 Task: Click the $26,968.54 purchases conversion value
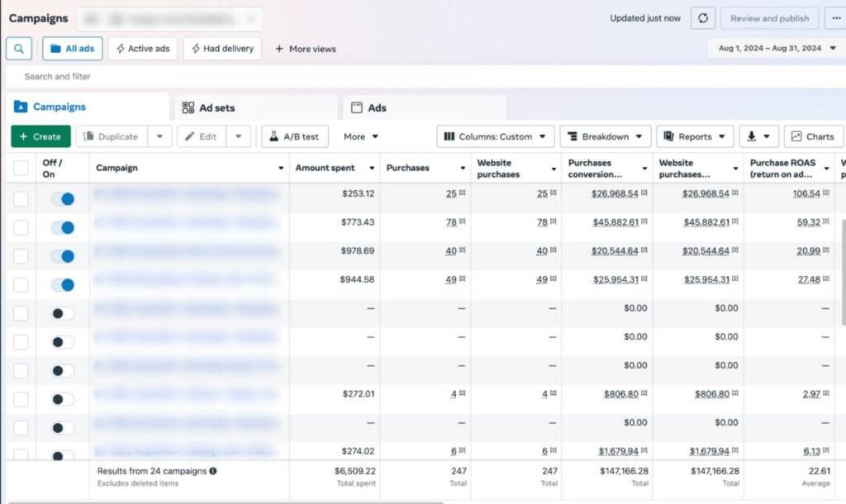click(615, 193)
